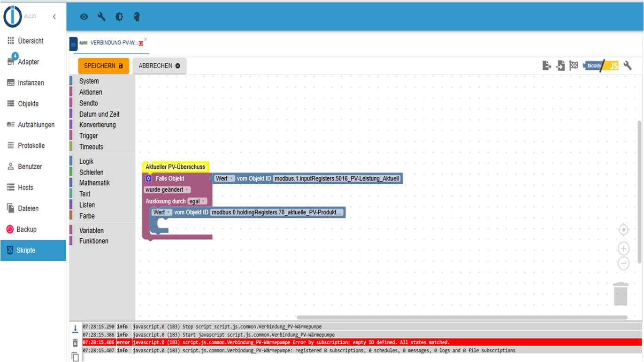The image size is (644, 362).
Task: Open the Trigger block category
Action: click(88, 136)
